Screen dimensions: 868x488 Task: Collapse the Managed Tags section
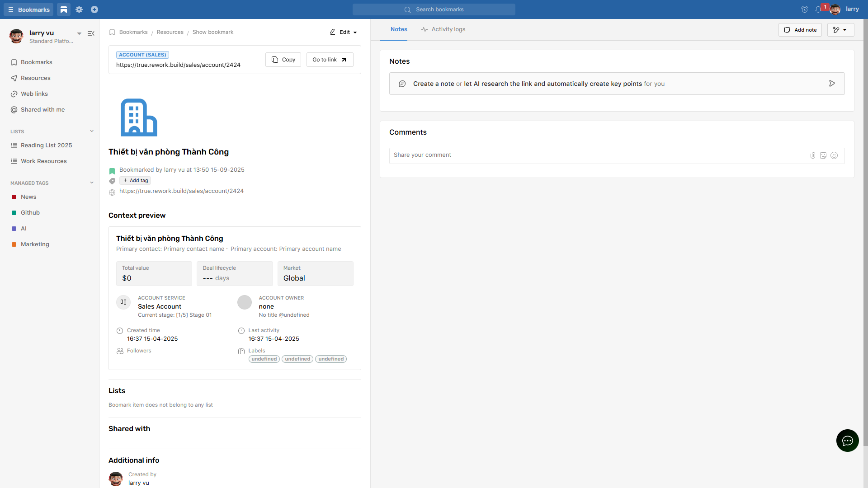click(92, 183)
